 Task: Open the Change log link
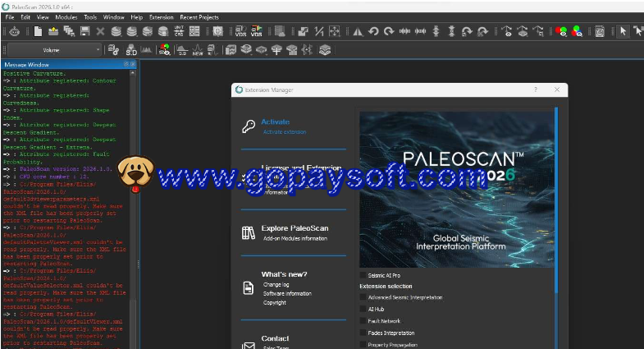point(276,284)
